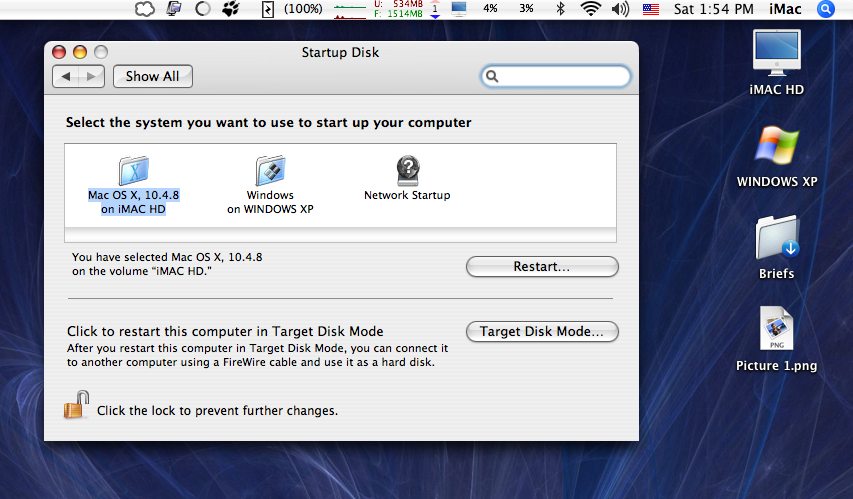Click the Startup Disk window title
This screenshot has width=853, height=499.
tap(341, 52)
